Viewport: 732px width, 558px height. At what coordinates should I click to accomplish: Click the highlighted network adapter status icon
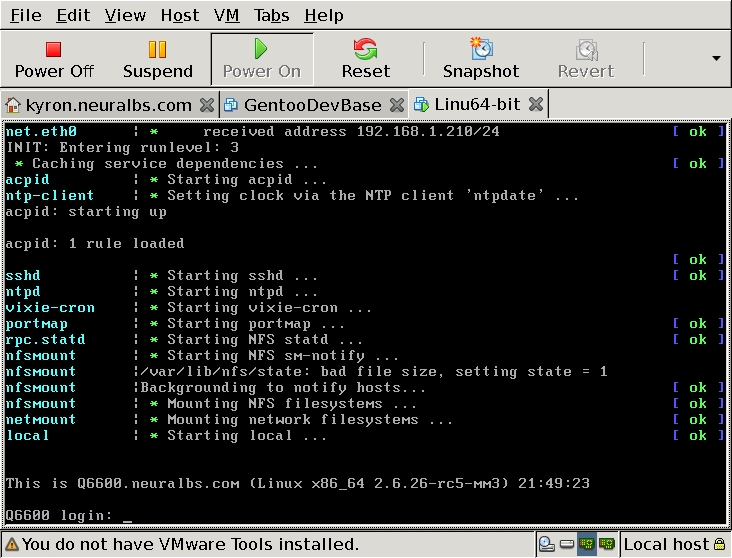pyautogui.click(x=586, y=544)
